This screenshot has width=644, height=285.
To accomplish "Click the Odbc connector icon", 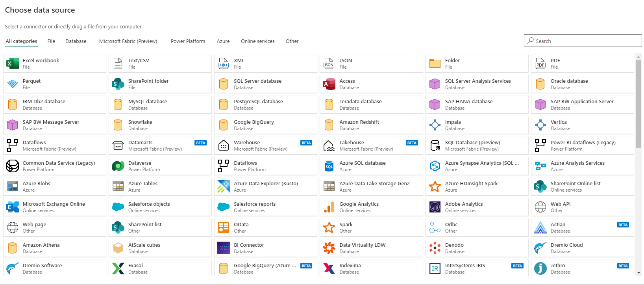I will coord(435,227).
